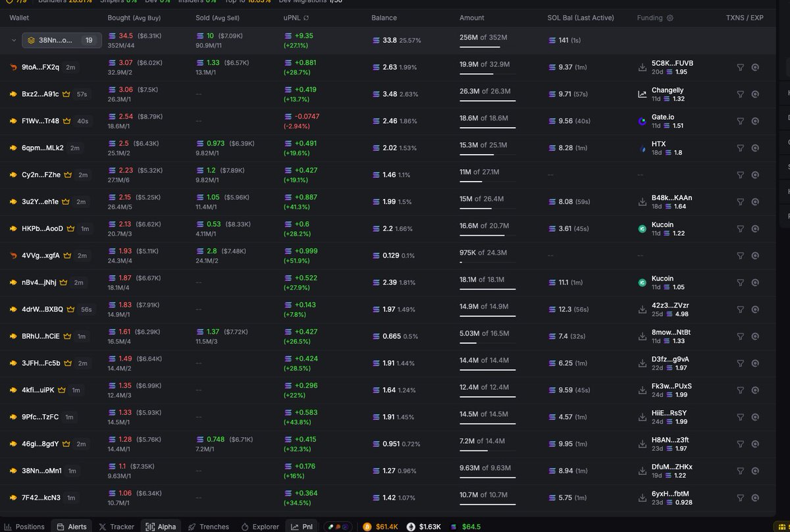The image size is (790, 532).
Task: Open funding source 42z3...ZVzr
Action: coord(670,306)
